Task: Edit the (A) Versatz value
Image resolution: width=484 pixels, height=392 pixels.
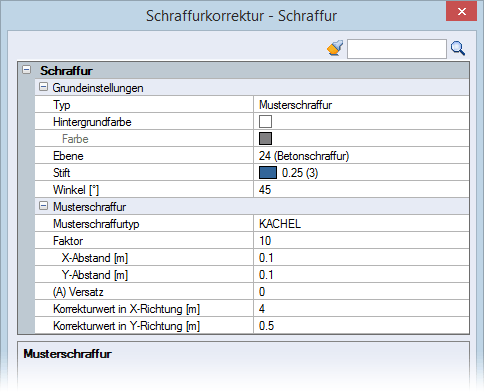Action: click(x=361, y=292)
